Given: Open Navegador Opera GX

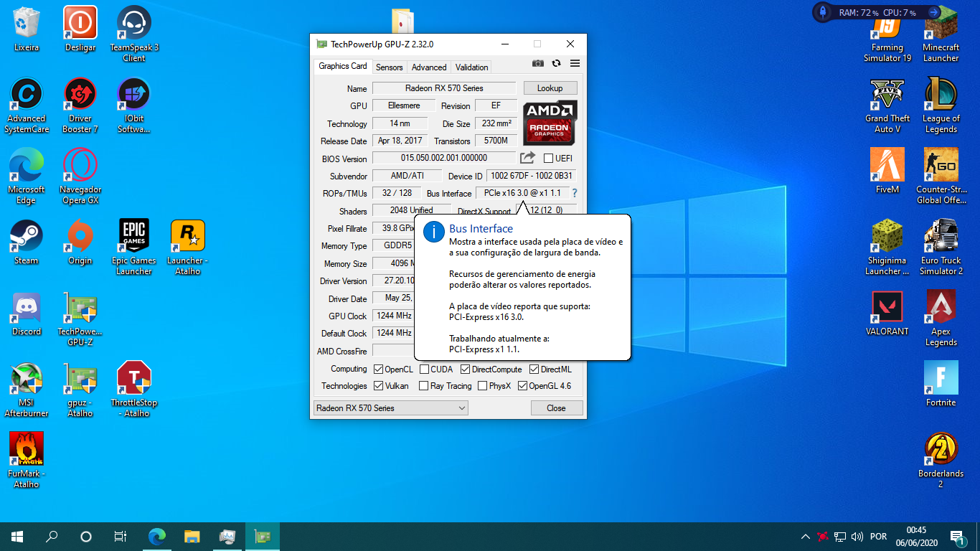Looking at the screenshot, I should [x=80, y=176].
